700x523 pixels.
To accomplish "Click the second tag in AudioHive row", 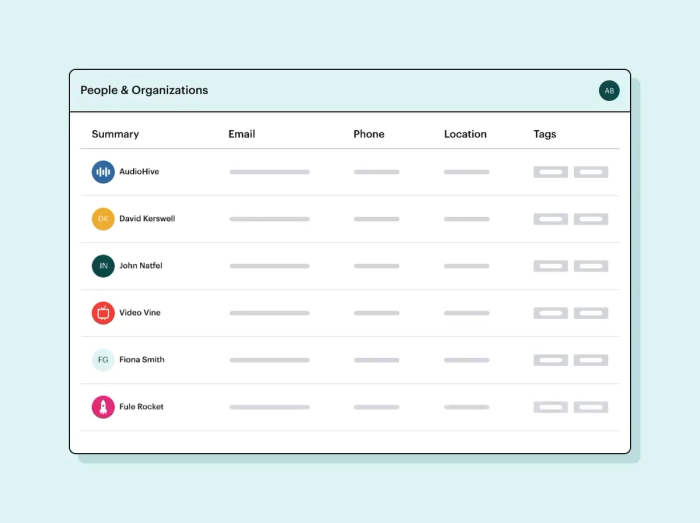I will coord(591,172).
